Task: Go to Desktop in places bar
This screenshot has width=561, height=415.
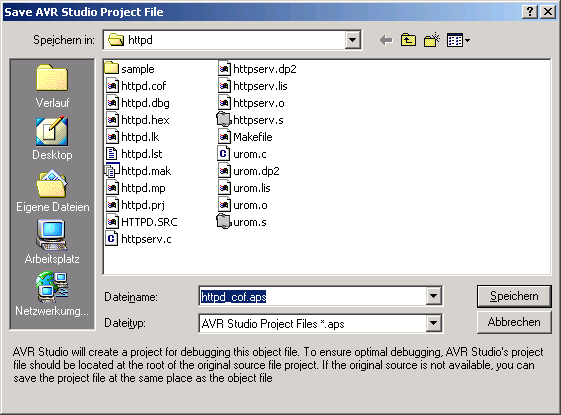Action: tap(52, 139)
